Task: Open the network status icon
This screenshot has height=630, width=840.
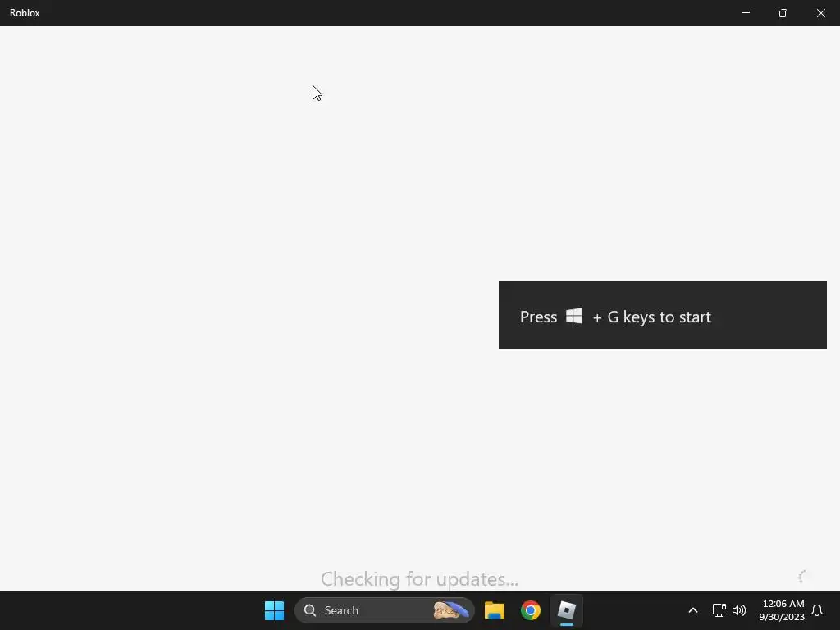Action: pyautogui.click(x=719, y=610)
